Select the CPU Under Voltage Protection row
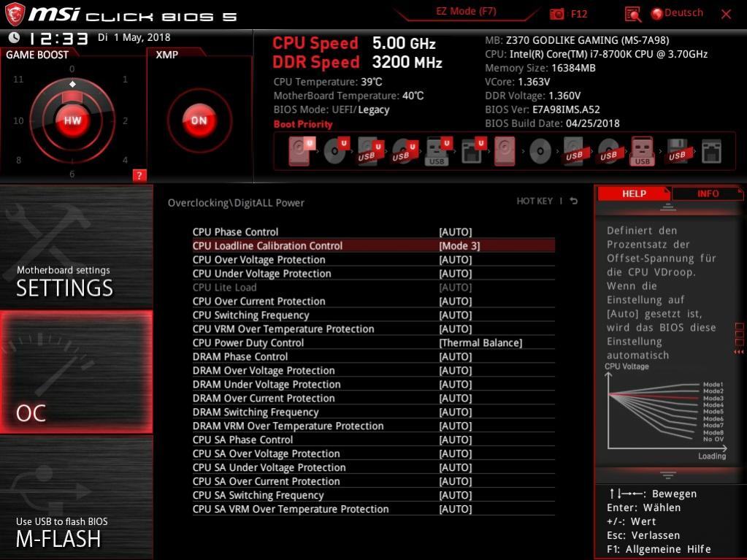The width and height of the screenshot is (747, 560). click(374, 274)
